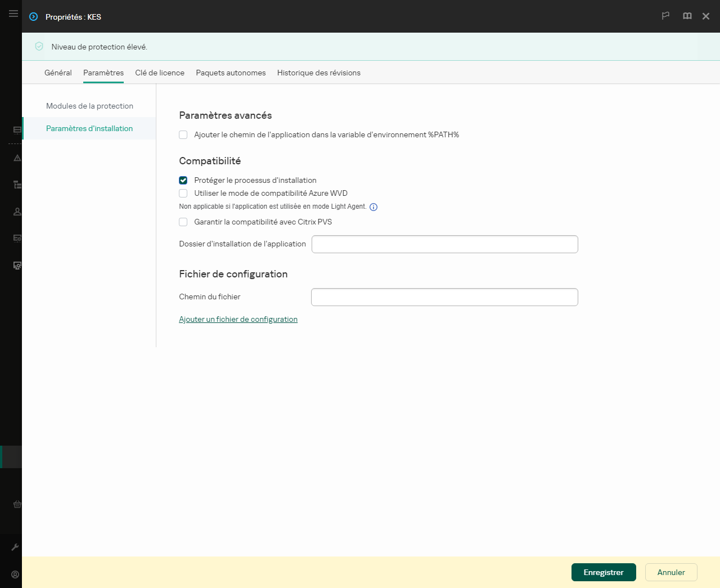
Task: Click the Ajouter un fichier de configuration link
Action: click(238, 319)
